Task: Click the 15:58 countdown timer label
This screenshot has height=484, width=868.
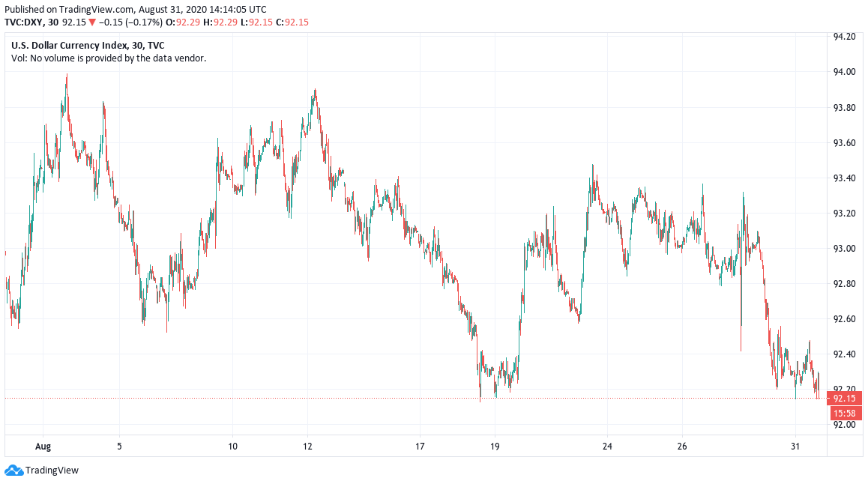Action: [x=844, y=413]
